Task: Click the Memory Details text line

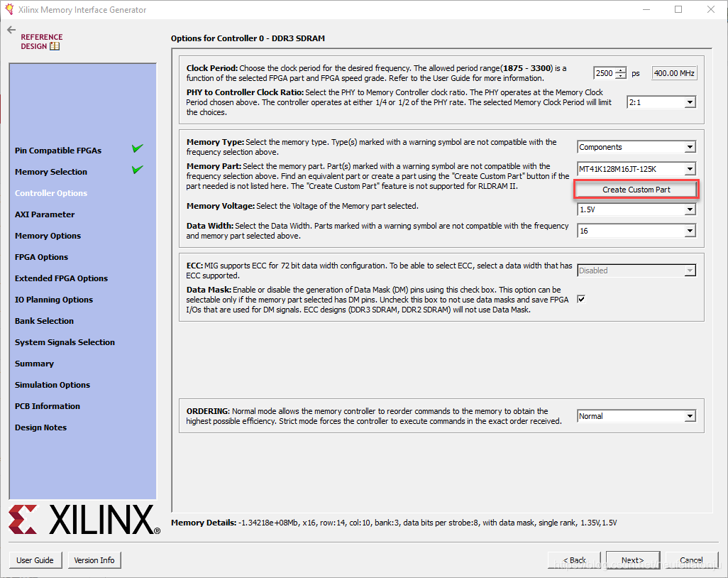Action: coord(395,523)
